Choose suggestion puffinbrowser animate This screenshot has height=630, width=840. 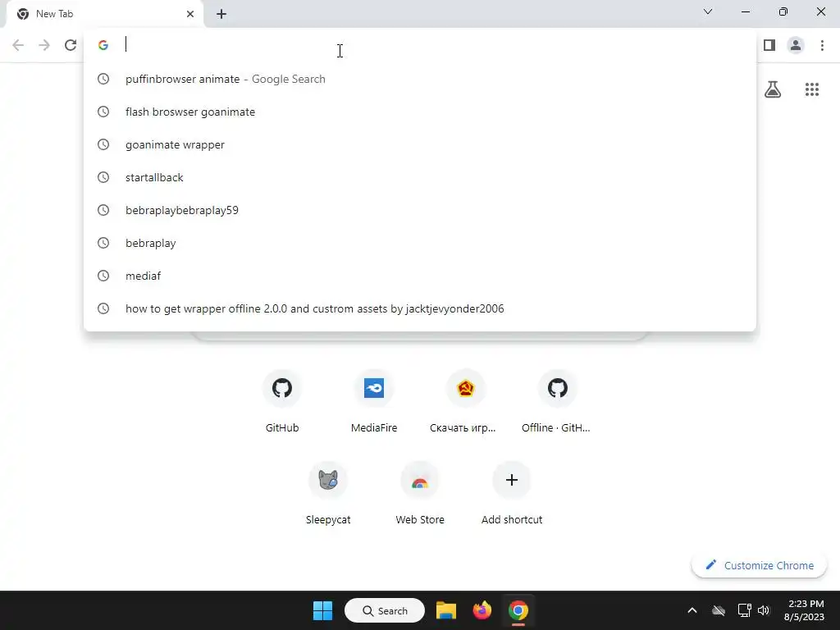pos(420,79)
